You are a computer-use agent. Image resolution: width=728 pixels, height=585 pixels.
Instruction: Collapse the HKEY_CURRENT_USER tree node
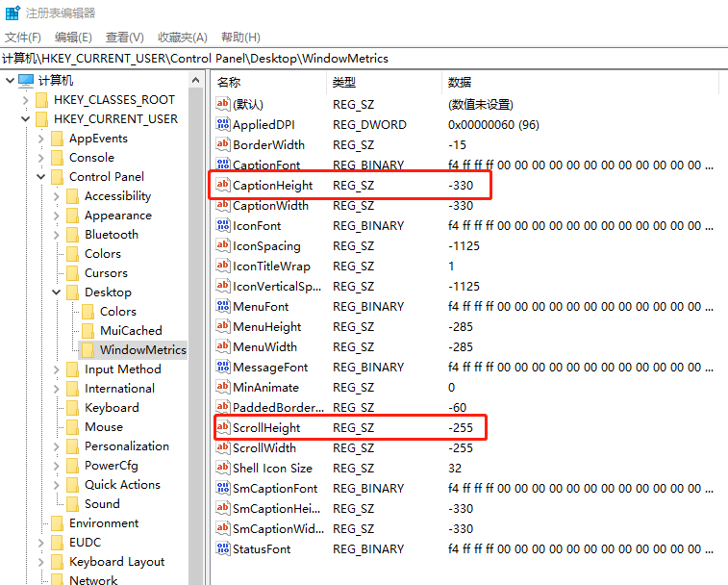pos(26,119)
